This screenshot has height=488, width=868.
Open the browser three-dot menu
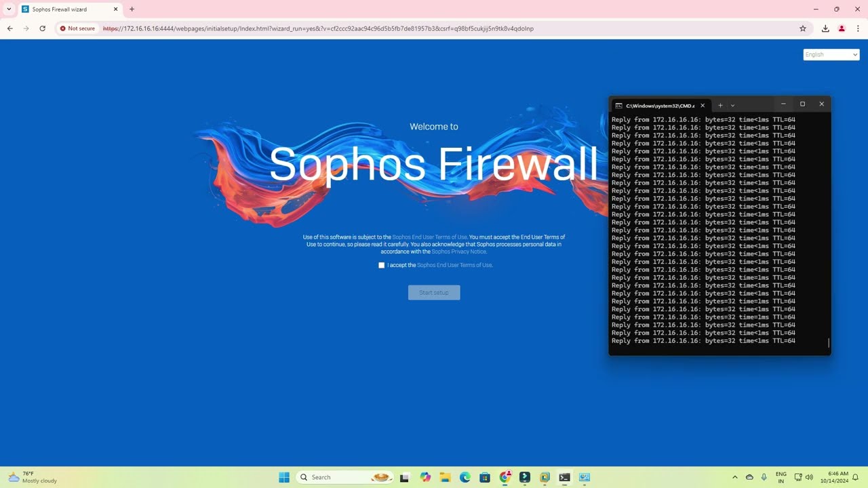(x=858, y=28)
